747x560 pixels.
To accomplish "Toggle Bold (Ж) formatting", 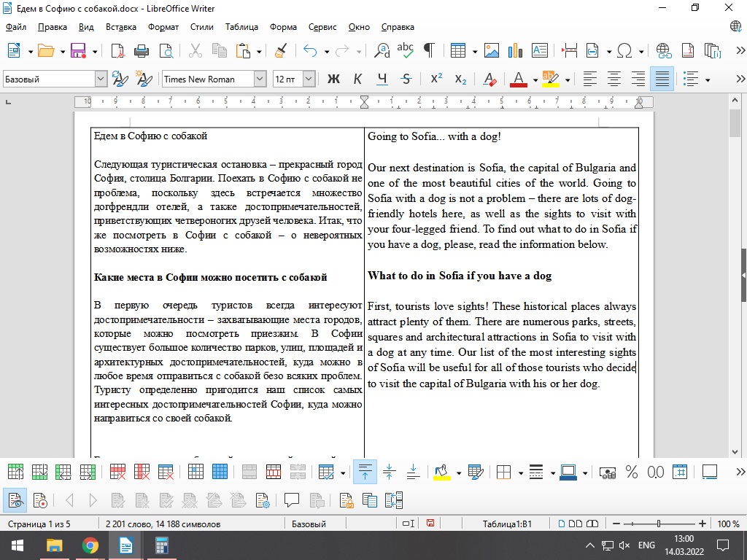I will click(334, 79).
